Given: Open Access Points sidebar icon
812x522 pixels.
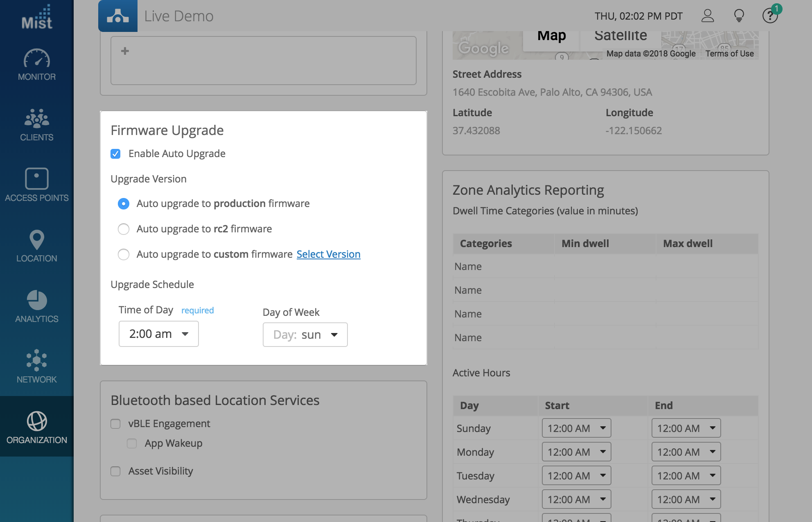Looking at the screenshot, I should click(36, 179).
